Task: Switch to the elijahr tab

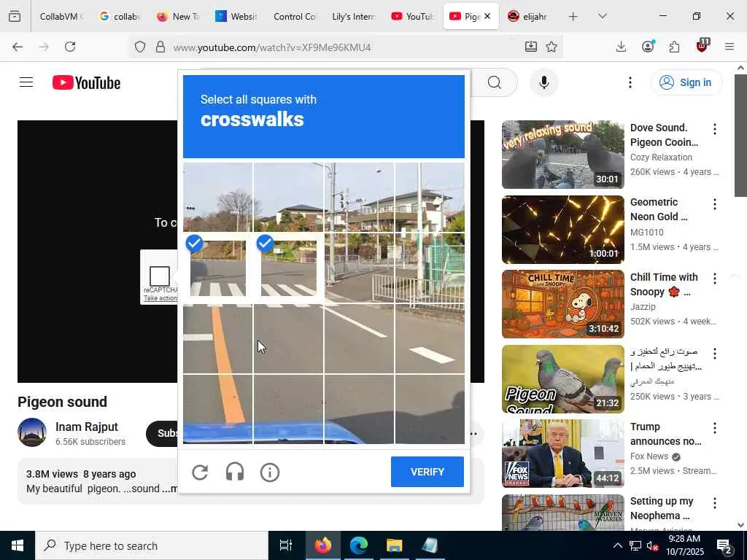Action: [528, 17]
